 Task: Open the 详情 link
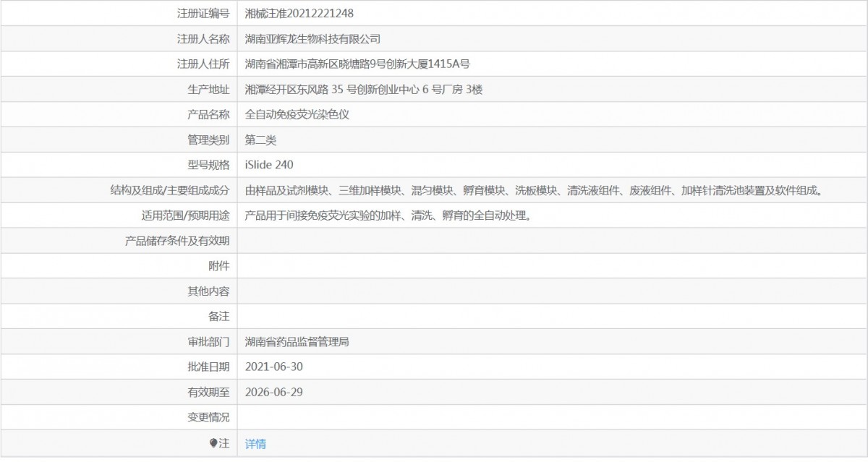tap(255, 443)
